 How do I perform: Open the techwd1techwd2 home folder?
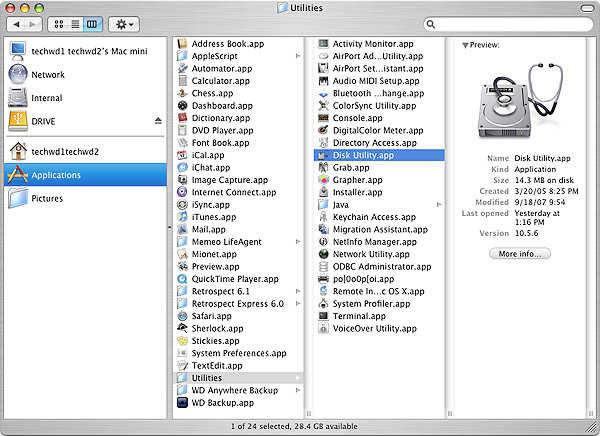[54, 152]
